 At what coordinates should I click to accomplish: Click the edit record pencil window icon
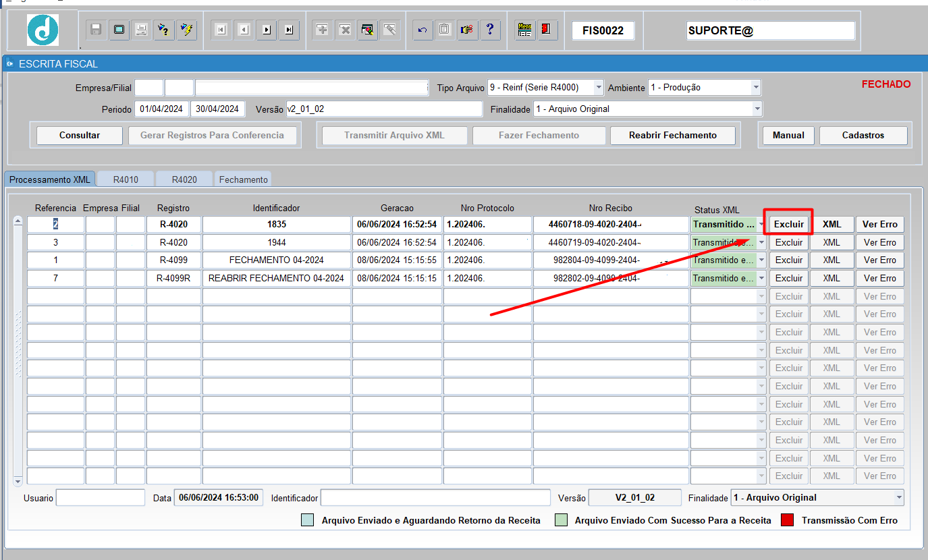pos(368,30)
